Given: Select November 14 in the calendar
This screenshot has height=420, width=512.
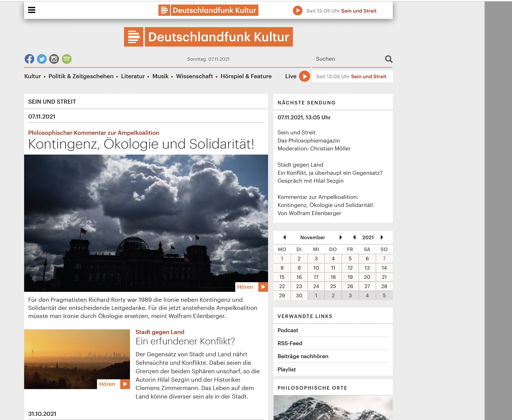Looking at the screenshot, I should point(384,268).
